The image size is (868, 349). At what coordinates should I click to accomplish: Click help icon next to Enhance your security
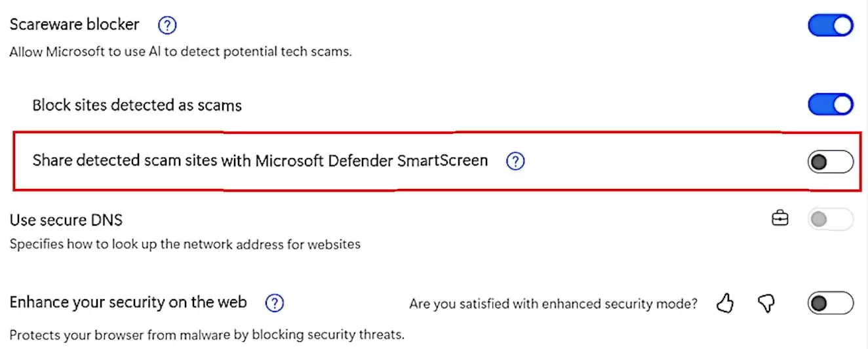click(x=275, y=303)
